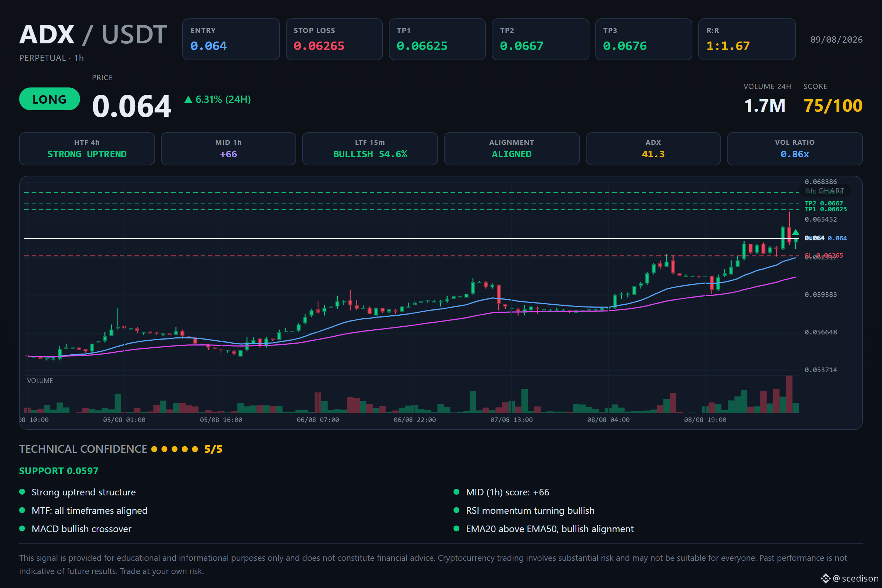Viewport: 882px width, 588px height.
Task: Select the ENTRY 0.064 card
Action: pyautogui.click(x=231, y=39)
